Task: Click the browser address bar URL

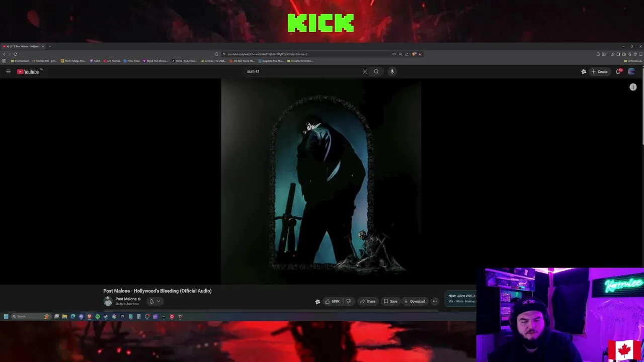Action: (x=268, y=54)
